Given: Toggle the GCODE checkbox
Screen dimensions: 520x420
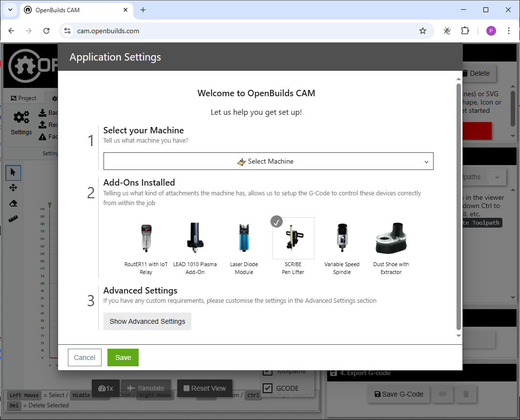Looking at the screenshot, I should (x=267, y=388).
